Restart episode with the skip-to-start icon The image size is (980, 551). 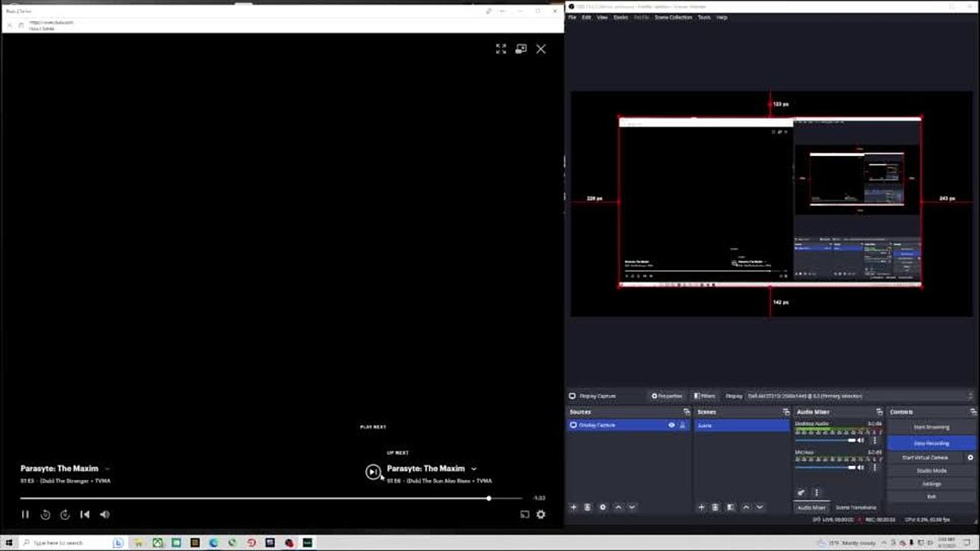coord(85,514)
